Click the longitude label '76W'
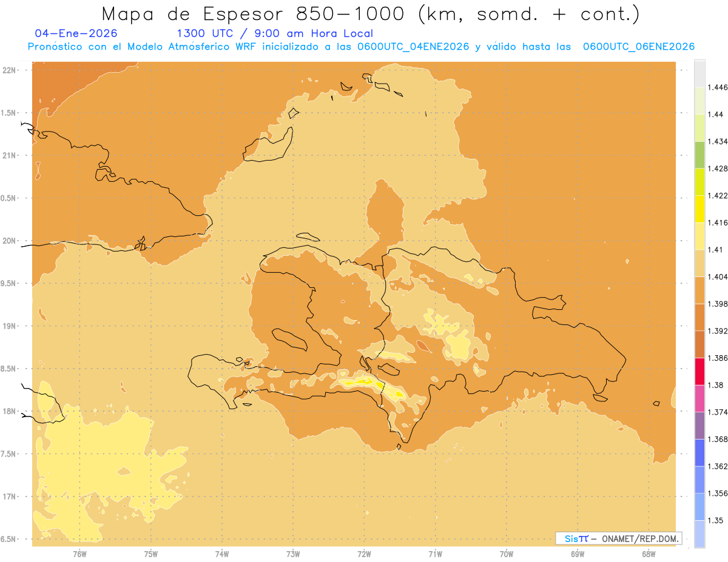Screen dimensions: 728x562 79,554
